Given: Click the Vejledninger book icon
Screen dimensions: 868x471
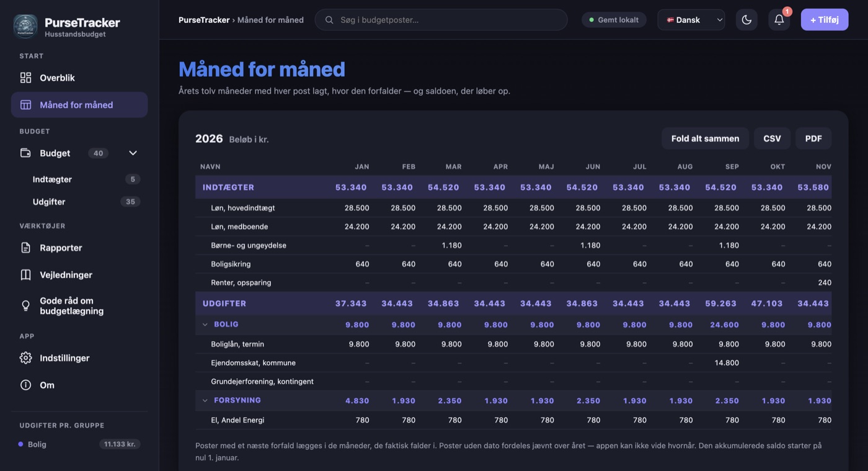Looking at the screenshot, I should (x=25, y=275).
